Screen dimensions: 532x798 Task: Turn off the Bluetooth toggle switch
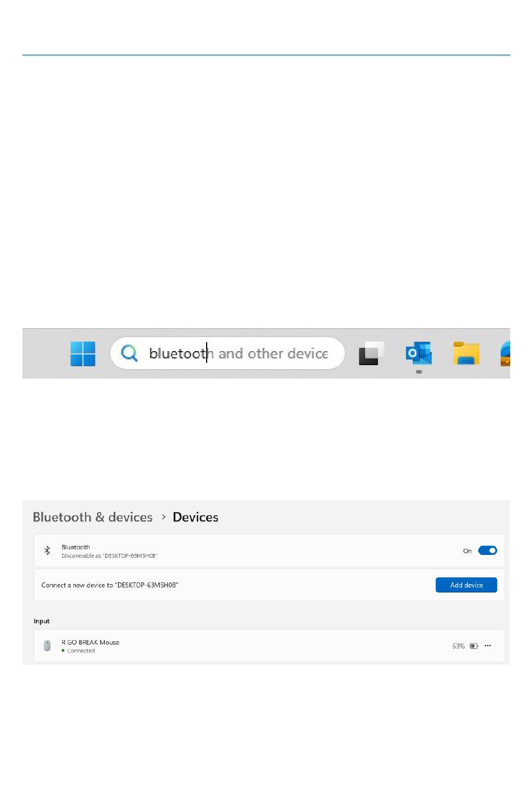click(487, 550)
